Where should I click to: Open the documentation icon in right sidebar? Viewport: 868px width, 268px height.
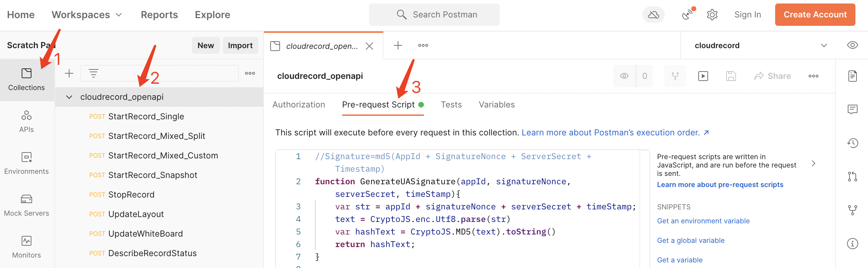(853, 76)
